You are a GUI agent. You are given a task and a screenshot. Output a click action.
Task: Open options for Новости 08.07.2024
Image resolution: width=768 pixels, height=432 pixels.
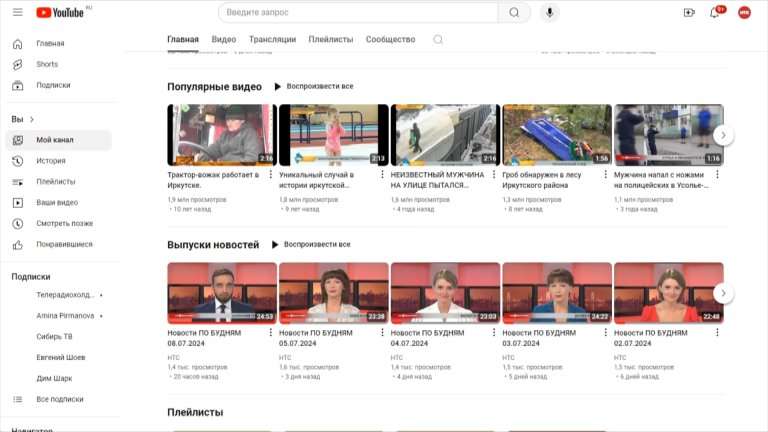point(270,333)
